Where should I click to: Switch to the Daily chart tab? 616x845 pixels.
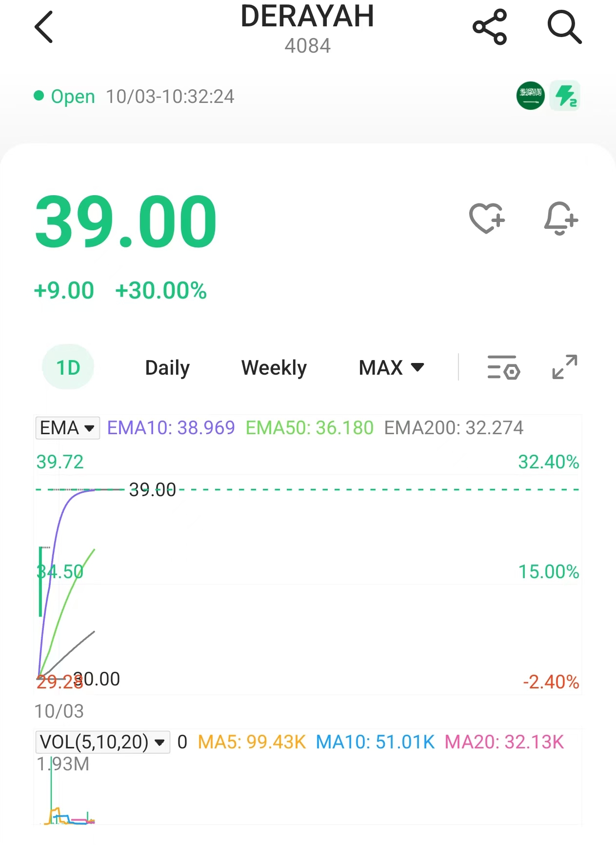coord(167,367)
